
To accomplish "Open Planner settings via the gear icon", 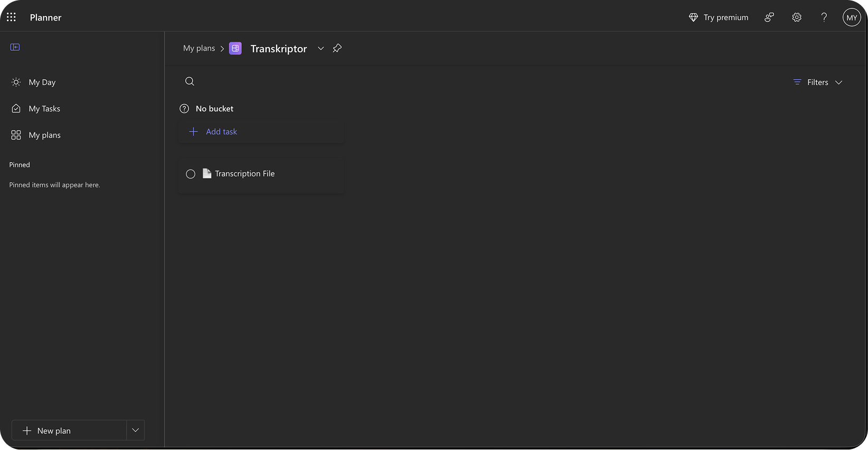I will [x=796, y=17].
